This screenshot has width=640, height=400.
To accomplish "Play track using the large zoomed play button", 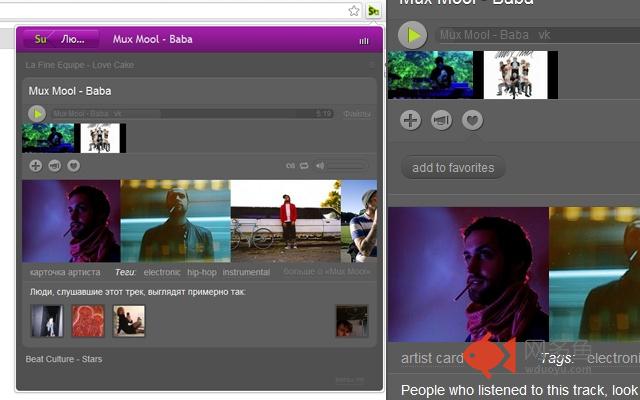I will pos(413,35).
